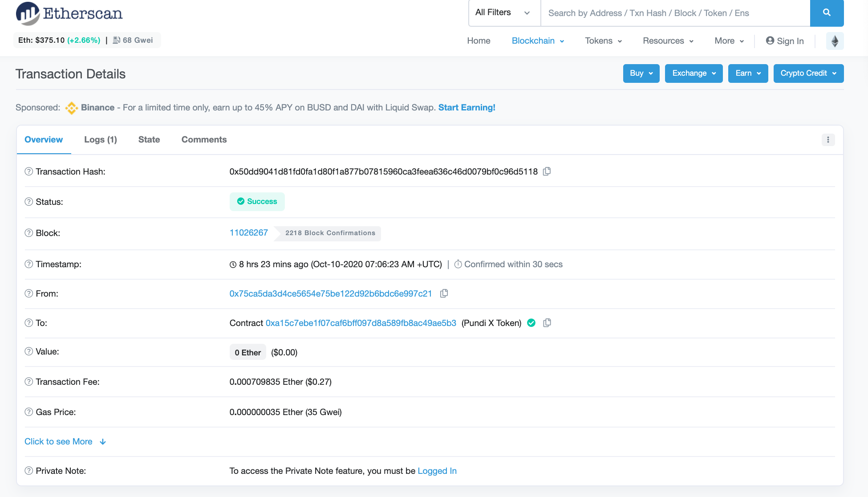The image size is (868, 497).
Task: Expand the Crypto Credit dropdown
Action: coord(808,73)
